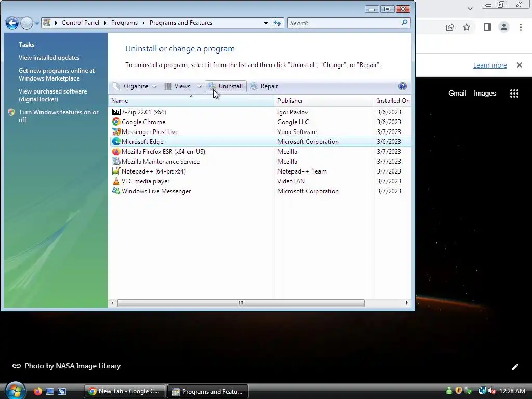Select Programs and Features breadcrumb

tap(181, 23)
